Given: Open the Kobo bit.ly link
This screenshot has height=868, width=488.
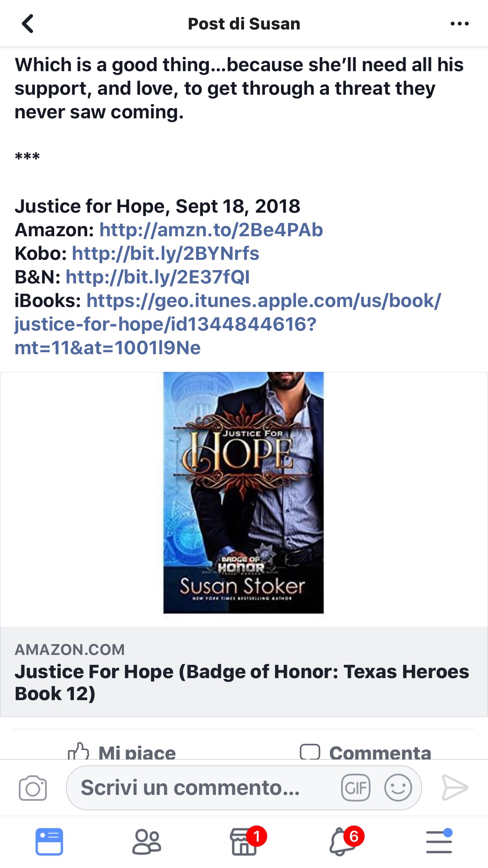Looking at the screenshot, I should [x=165, y=254].
